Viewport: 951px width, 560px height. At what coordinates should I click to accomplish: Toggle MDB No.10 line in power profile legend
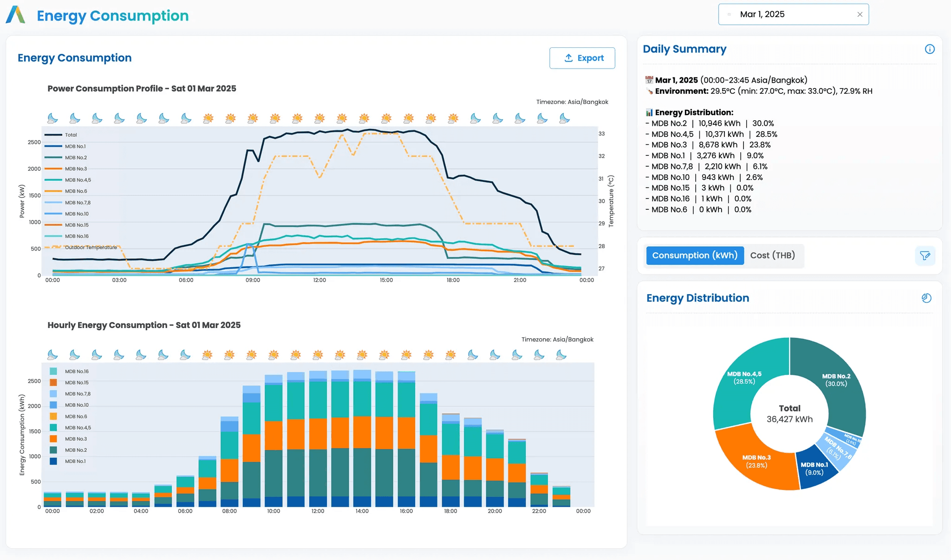tap(66, 214)
